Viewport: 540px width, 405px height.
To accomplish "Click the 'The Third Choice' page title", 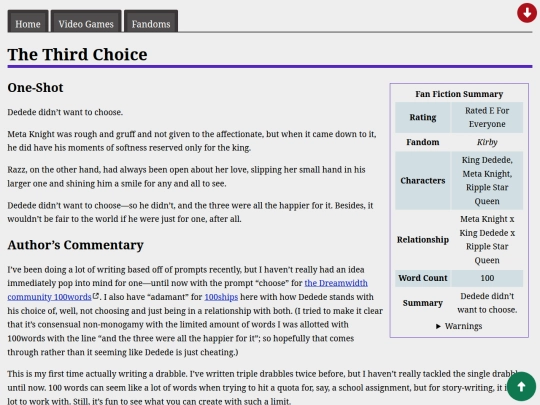I will 77,54.
